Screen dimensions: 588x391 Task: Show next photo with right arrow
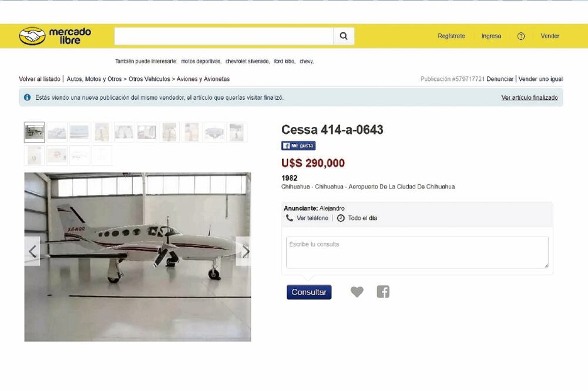click(245, 251)
